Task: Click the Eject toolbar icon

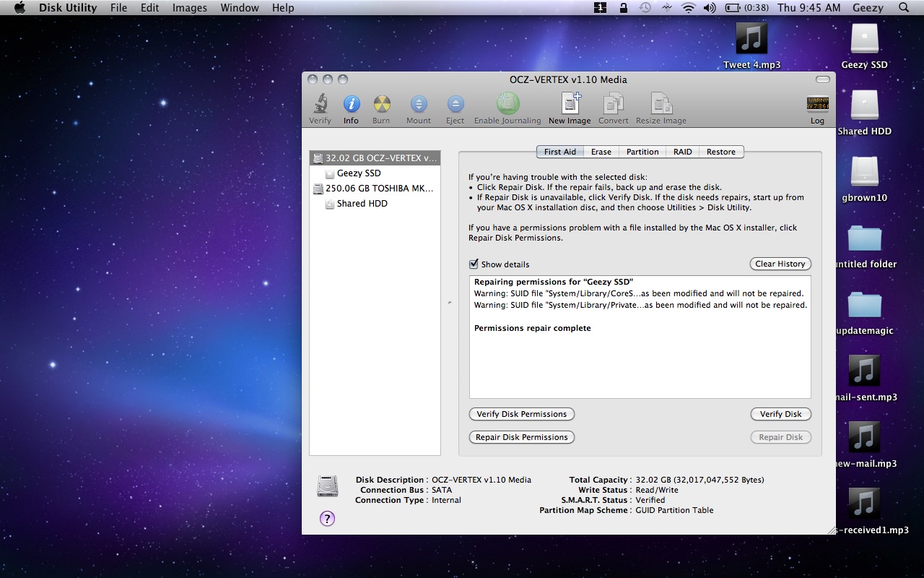Action: [x=455, y=105]
